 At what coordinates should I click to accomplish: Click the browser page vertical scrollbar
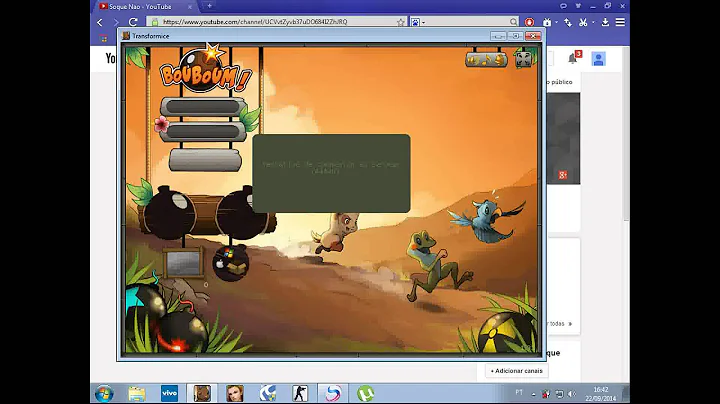[x=626, y=133]
